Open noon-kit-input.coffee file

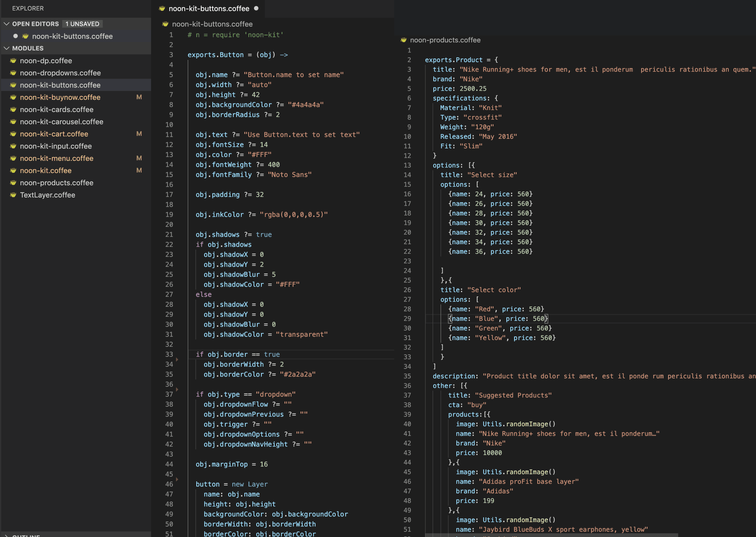click(76, 146)
